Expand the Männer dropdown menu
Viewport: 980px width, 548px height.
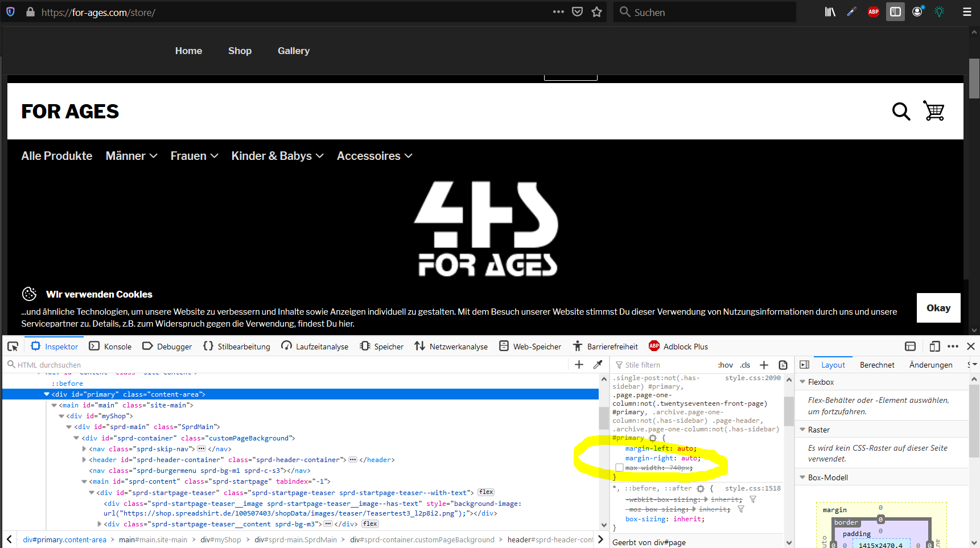[131, 156]
